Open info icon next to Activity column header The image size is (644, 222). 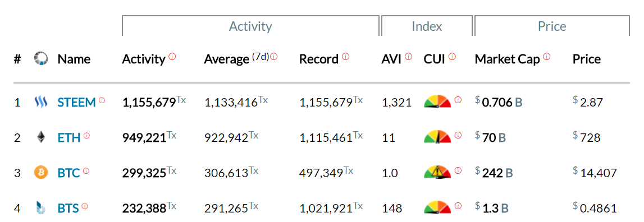click(x=172, y=57)
